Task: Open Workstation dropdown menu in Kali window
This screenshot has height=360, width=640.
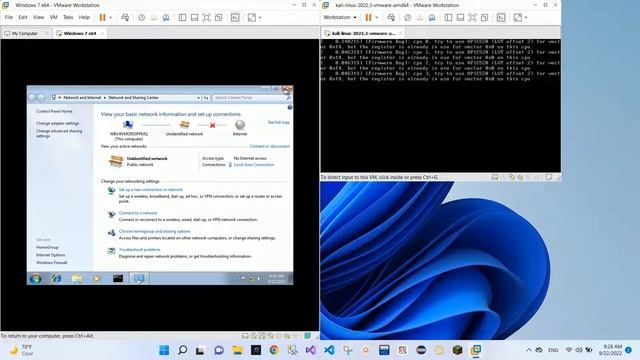Action: click(x=340, y=17)
